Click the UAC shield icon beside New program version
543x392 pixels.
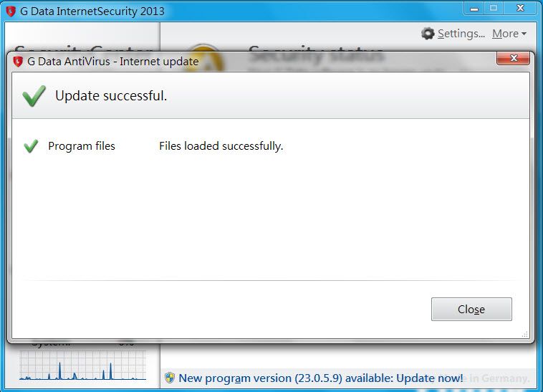pos(170,378)
